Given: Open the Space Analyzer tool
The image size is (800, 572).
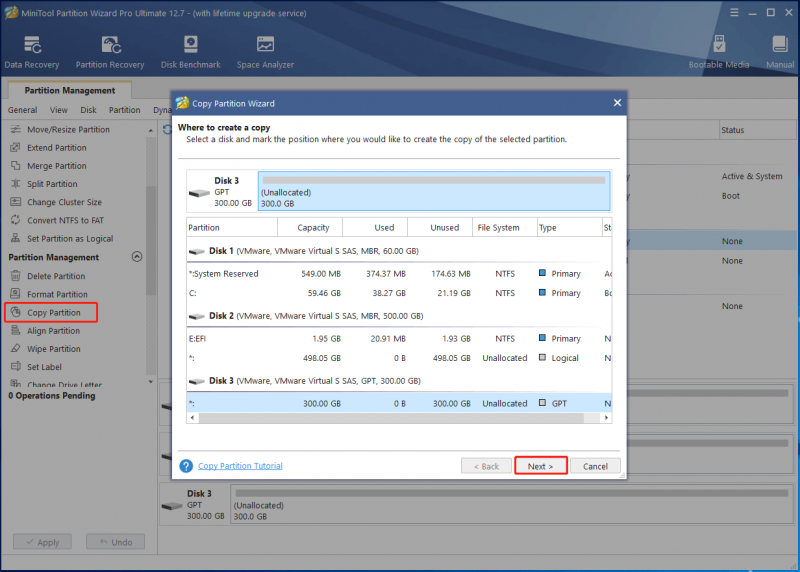Looking at the screenshot, I should [265, 52].
